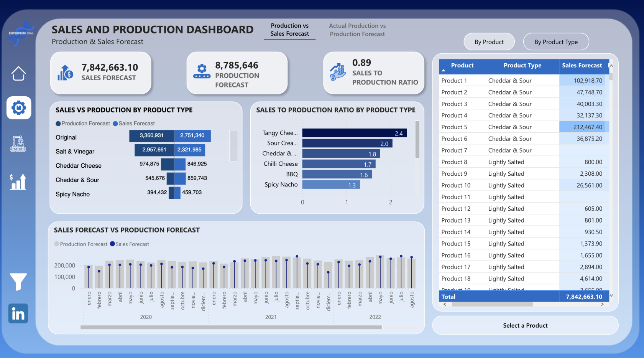Click the Enterprise DNA logo
Image resolution: width=644 pixels, height=358 pixels.
21,33
